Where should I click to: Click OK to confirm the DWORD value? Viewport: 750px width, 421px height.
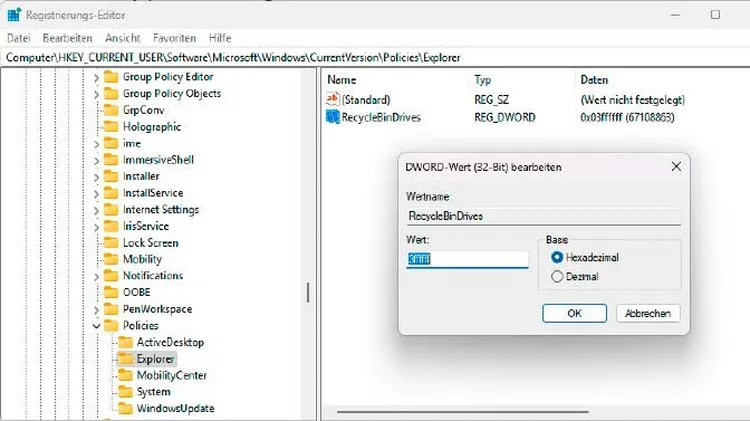point(574,313)
